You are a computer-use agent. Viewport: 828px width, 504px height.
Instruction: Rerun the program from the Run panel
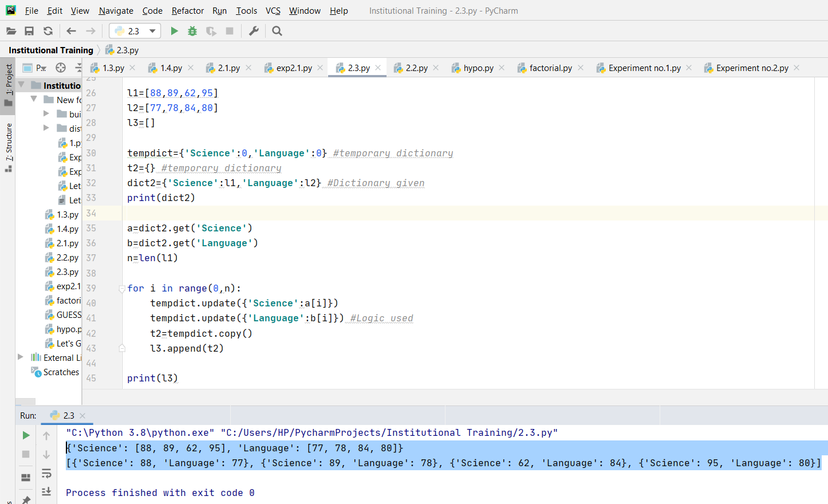point(25,435)
